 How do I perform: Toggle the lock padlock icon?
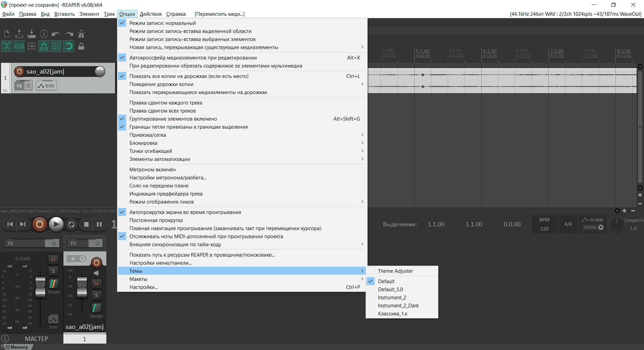click(81, 46)
